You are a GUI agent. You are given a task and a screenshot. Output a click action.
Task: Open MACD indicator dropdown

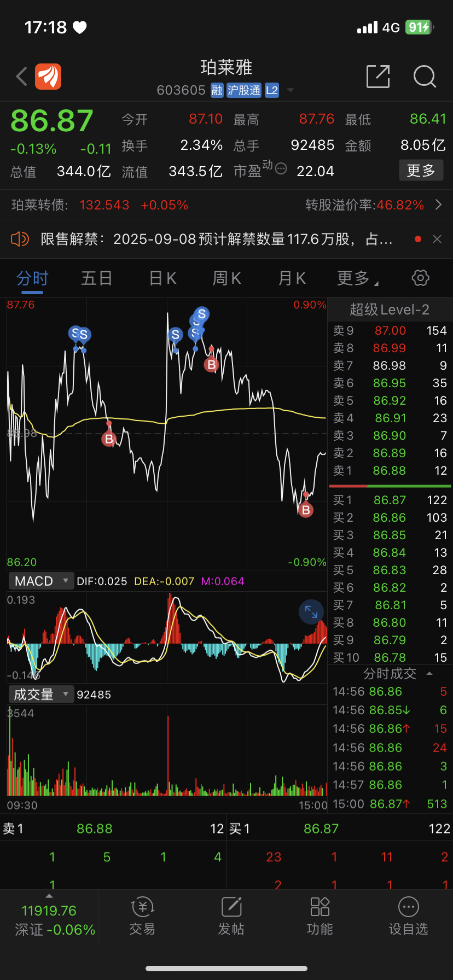tap(41, 581)
